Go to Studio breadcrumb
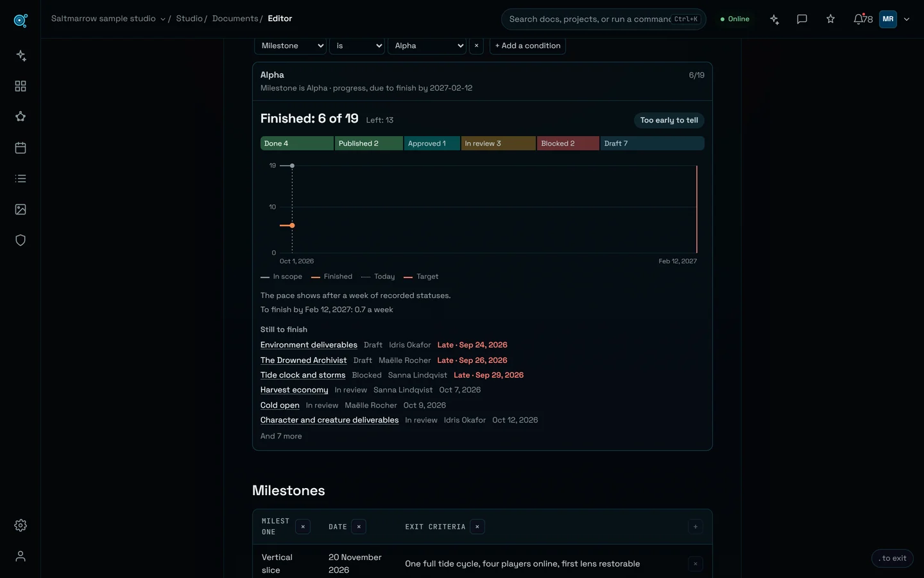The image size is (924, 578). [189, 19]
